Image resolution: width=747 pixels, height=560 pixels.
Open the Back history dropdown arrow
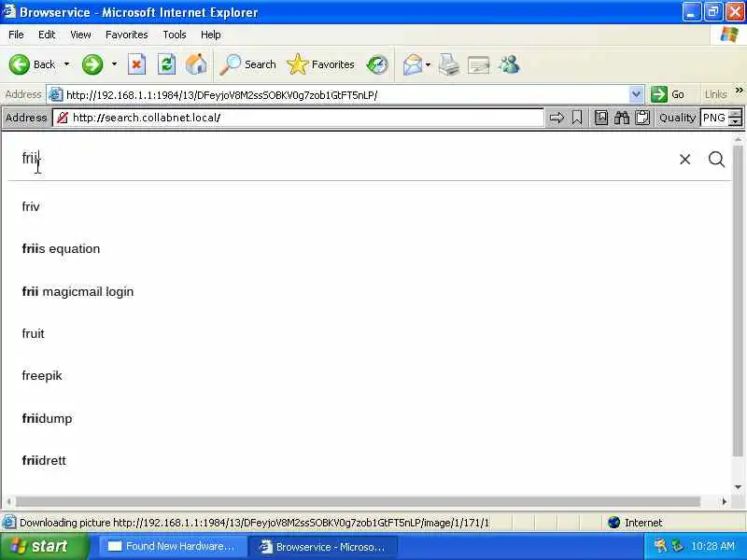(x=66, y=64)
